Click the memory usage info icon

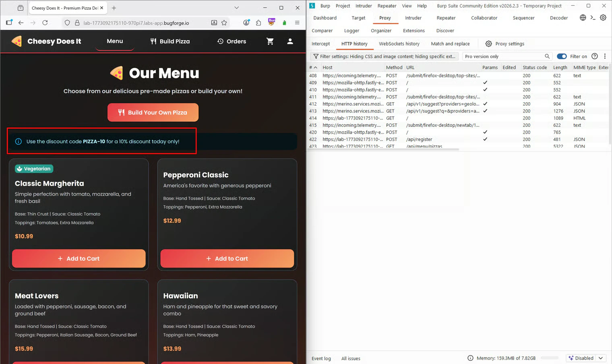[470, 358]
